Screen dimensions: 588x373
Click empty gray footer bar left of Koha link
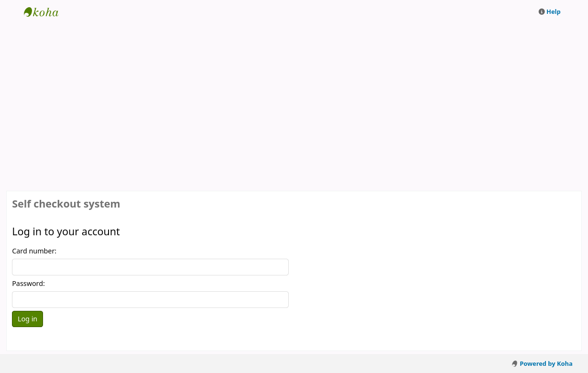[x=239, y=363]
